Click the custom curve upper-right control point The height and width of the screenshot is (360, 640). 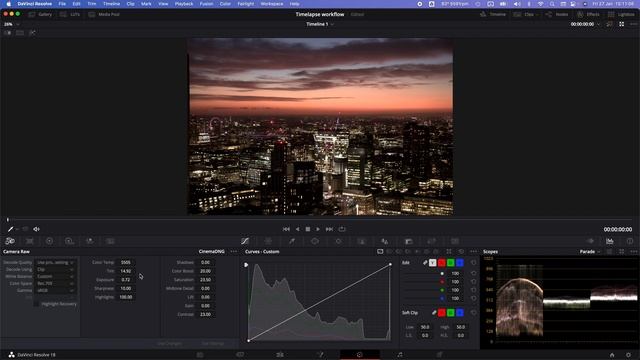[390, 264]
